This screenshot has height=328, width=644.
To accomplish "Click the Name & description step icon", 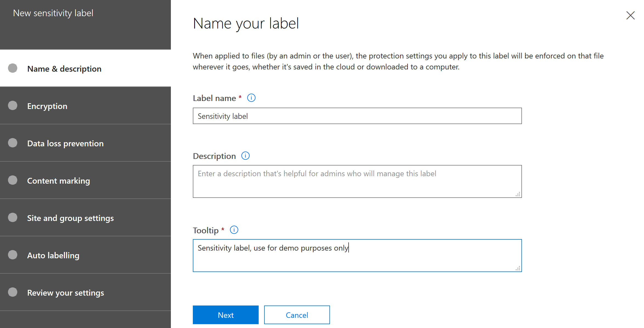I will pyautogui.click(x=12, y=68).
